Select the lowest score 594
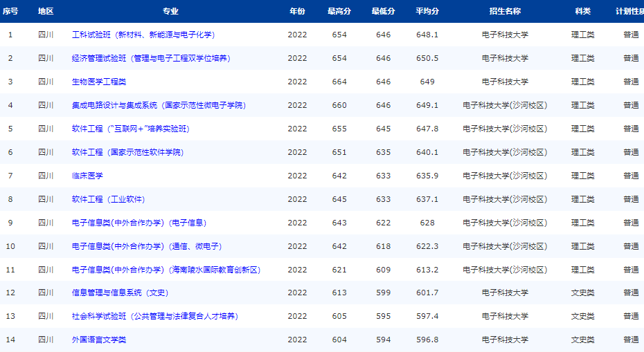 point(383,340)
